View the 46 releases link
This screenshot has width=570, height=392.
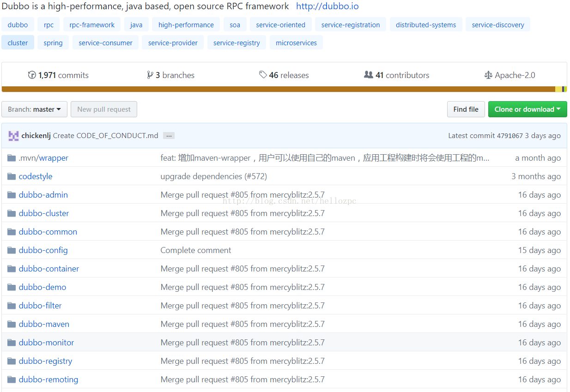[x=284, y=75]
